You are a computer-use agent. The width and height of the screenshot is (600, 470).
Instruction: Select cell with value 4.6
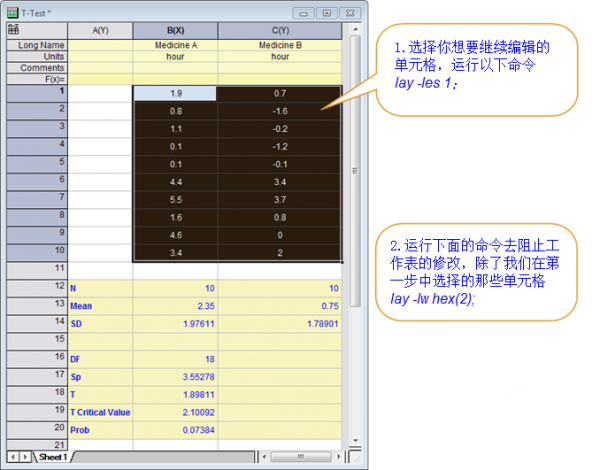175,235
